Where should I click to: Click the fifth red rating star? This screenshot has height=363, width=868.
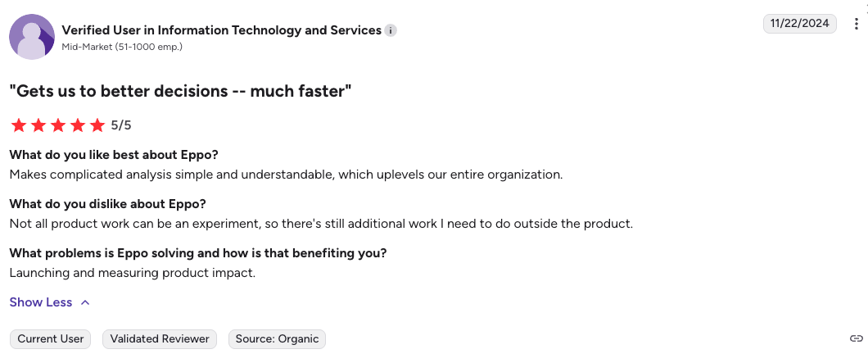coord(97,125)
